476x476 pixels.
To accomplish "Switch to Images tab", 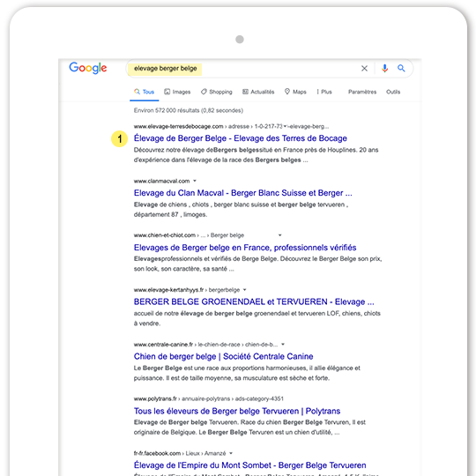I will (x=177, y=92).
